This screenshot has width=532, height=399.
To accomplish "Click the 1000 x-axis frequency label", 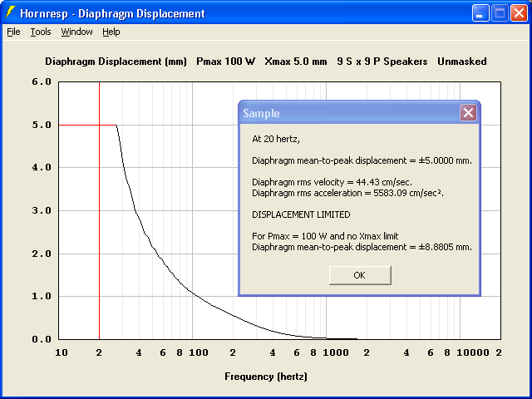I will tap(336, 352).
